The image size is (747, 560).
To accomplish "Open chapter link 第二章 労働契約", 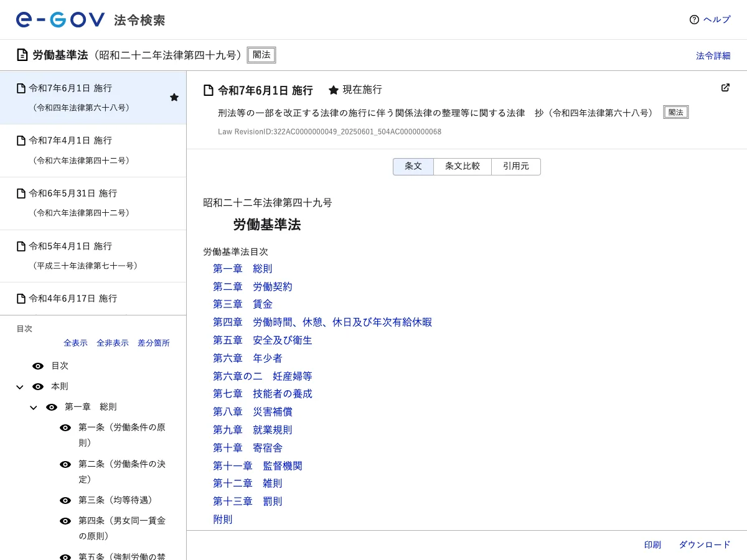I will 253,287.
